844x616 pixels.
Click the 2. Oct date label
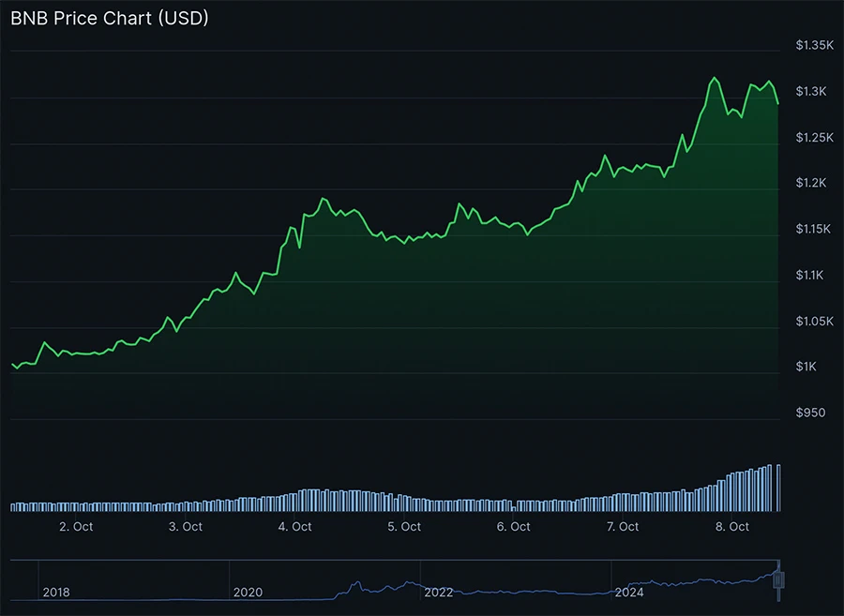[76, 527]
